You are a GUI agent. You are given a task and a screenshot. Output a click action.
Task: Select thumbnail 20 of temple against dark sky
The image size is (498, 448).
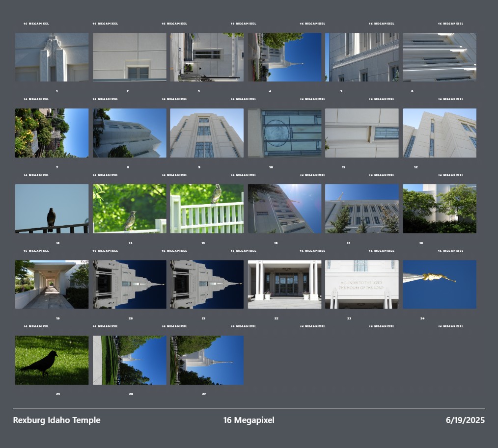[129, 284]
